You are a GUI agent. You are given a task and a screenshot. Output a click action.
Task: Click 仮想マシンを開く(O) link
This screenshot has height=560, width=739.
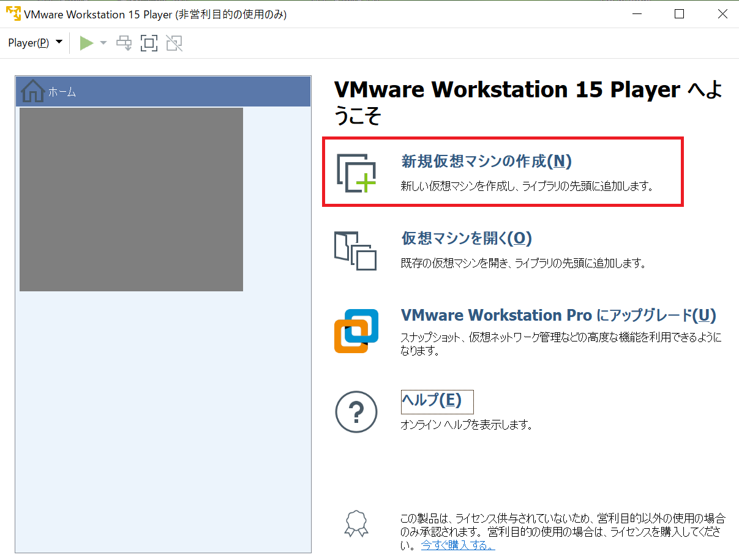coord(467,238)
